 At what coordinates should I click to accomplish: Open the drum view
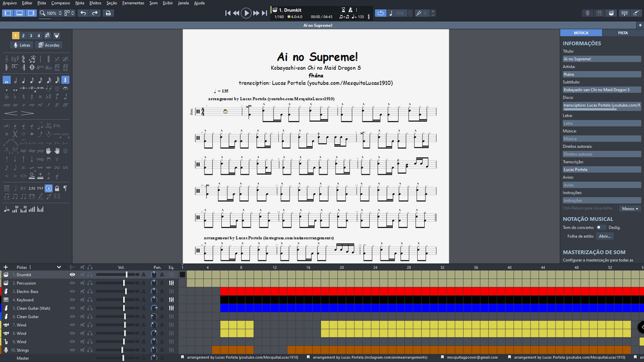[611, 13]
